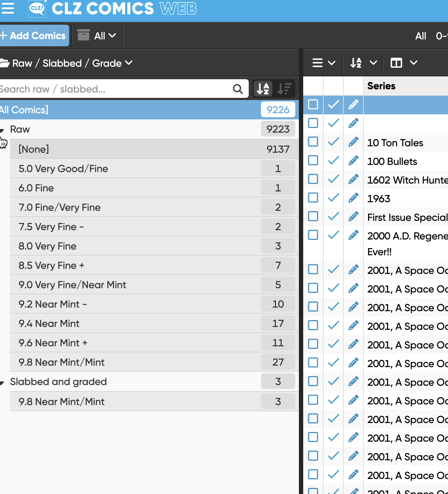Select the checkbox for 1602 Witch Hunter
This screenshot has height=494, width=448.
pos(313,179)
